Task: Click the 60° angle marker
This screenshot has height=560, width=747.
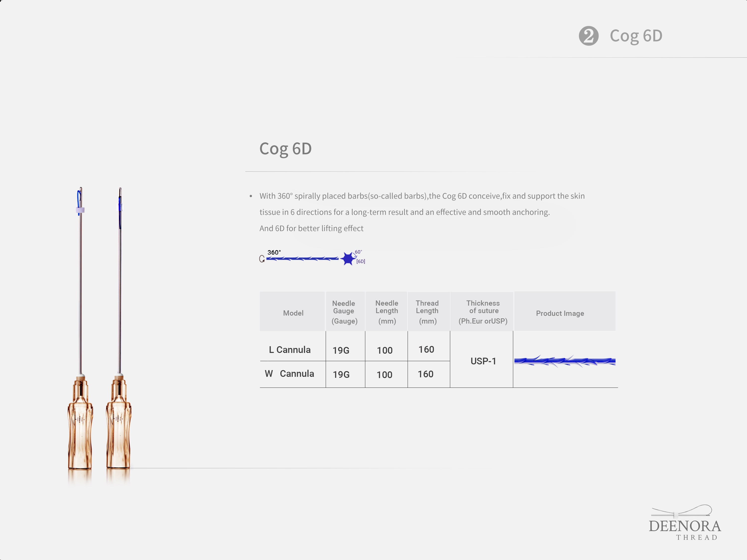Action: coord(358,252)
